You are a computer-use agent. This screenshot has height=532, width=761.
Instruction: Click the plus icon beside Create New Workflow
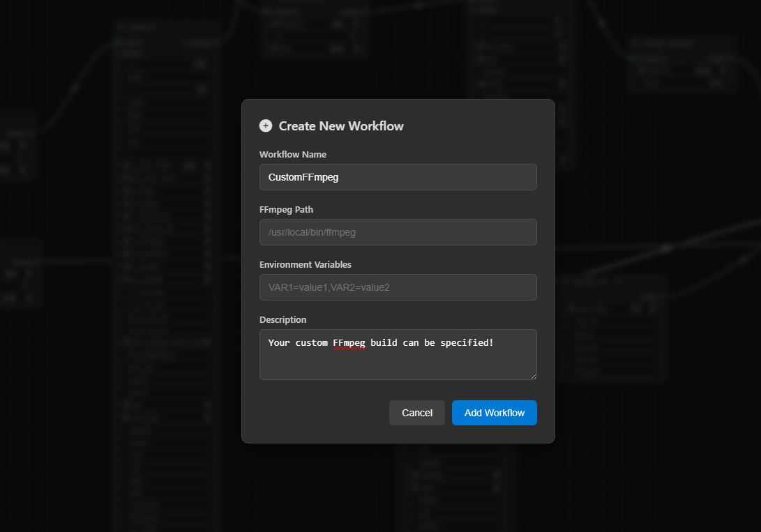(x=266, y=126)
